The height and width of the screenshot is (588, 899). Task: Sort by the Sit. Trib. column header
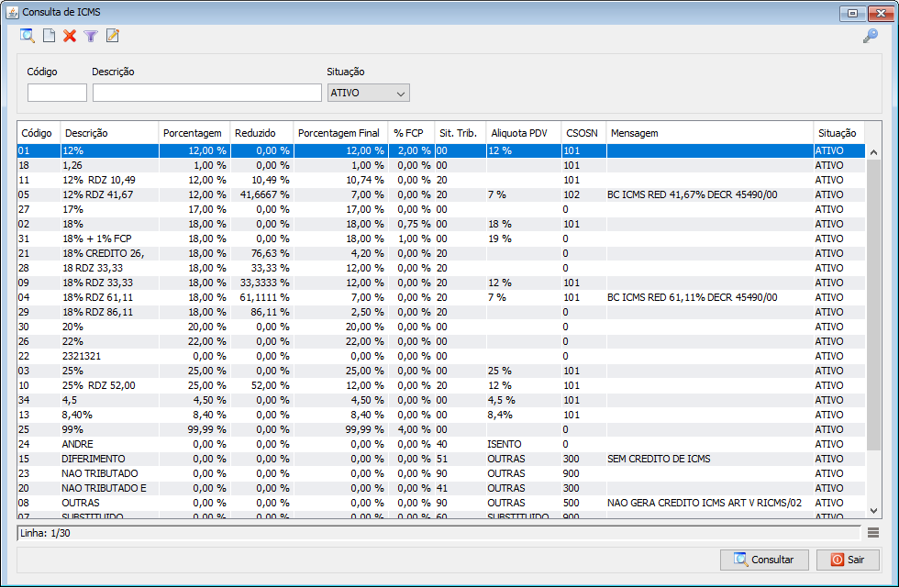460,133
